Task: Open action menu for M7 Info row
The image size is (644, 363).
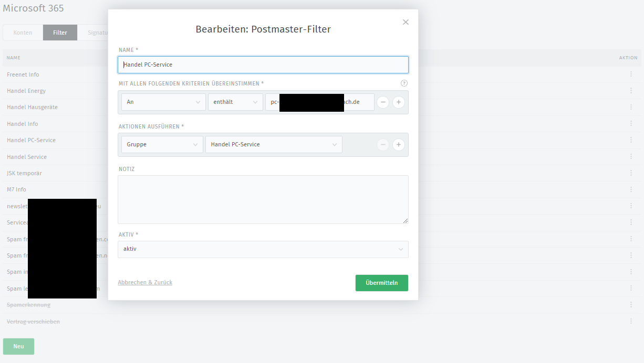Action: pyautogui.click(x=631, y=189)
